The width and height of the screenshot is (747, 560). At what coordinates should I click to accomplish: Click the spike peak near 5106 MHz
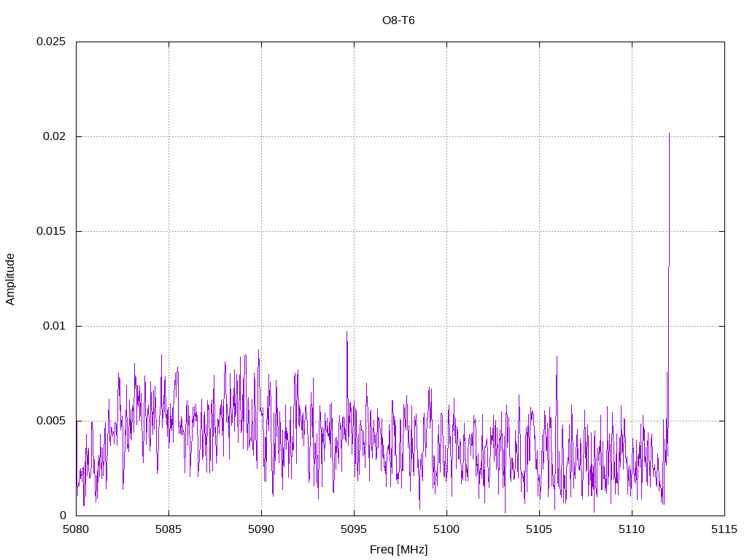[557, 357]
